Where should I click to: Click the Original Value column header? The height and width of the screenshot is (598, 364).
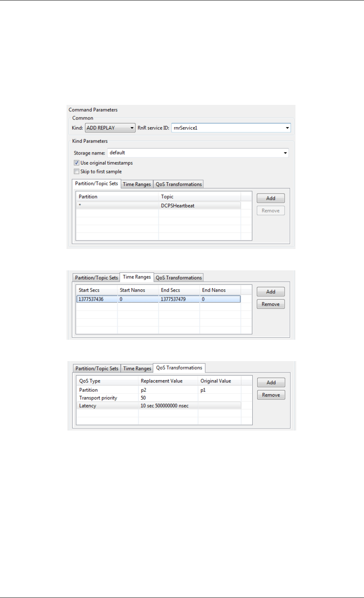(x=220, y=381)
